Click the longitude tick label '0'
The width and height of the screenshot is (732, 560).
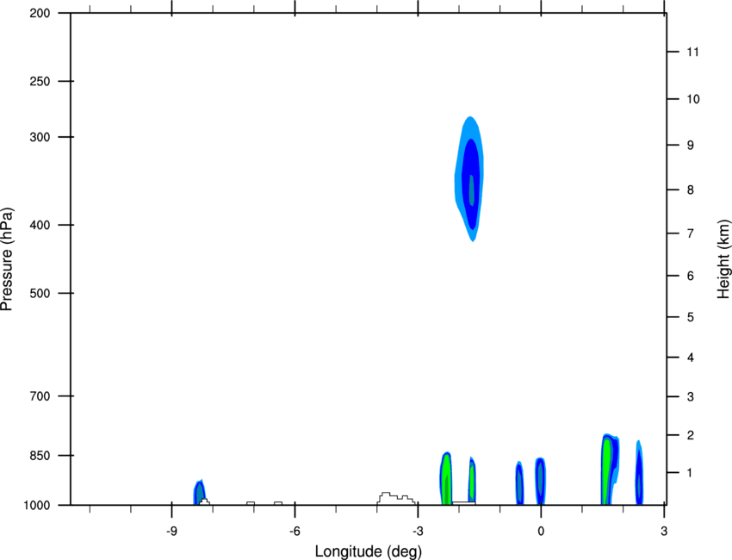(541, 532)
